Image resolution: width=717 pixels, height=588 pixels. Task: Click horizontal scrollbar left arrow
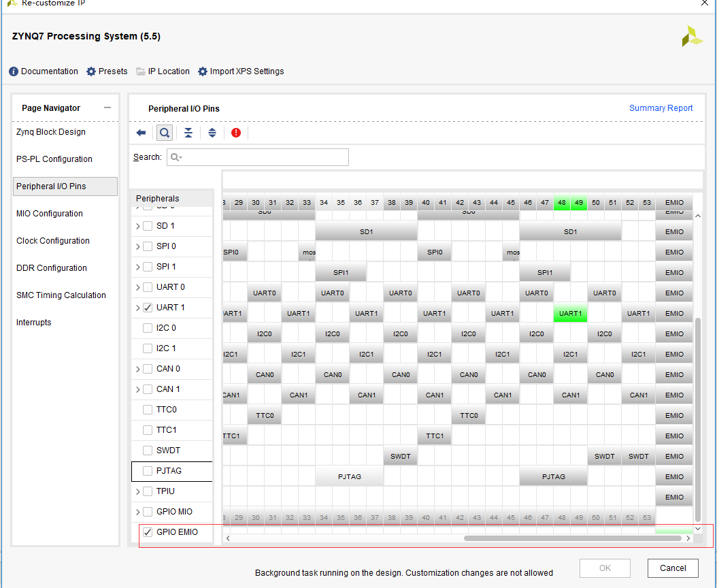228,538
